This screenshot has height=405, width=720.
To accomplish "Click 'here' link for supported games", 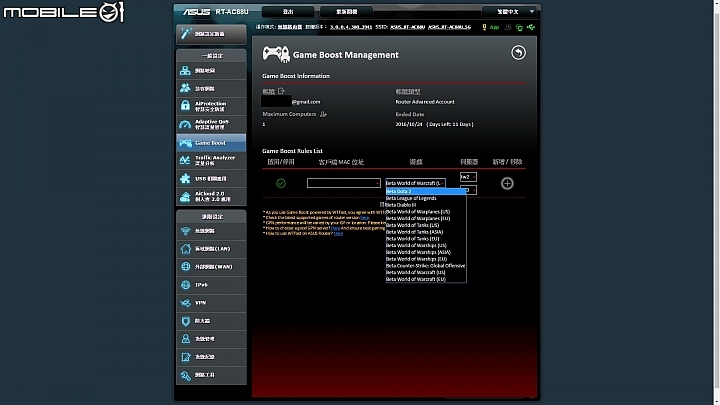I will [364, 218].
